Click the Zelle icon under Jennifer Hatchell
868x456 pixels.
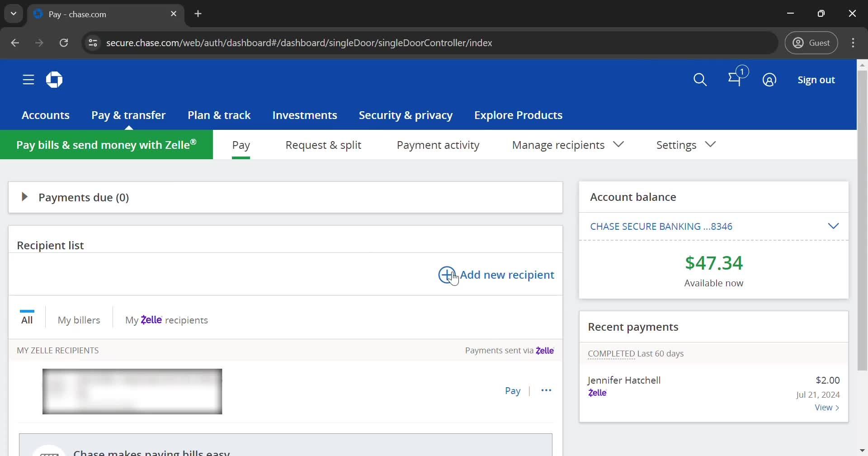597,393
